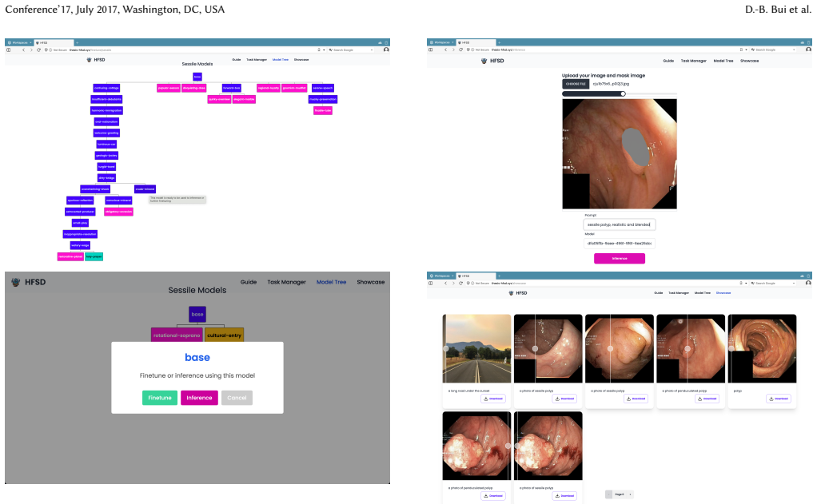Select the crude-mineral node near the tooltip

click(x=145, y=189)
